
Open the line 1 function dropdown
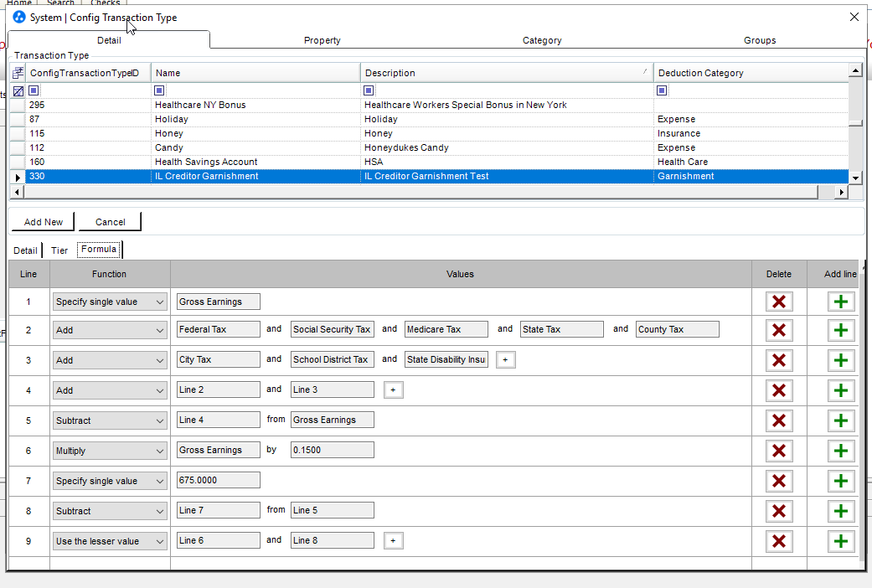(x=110, y=302)
